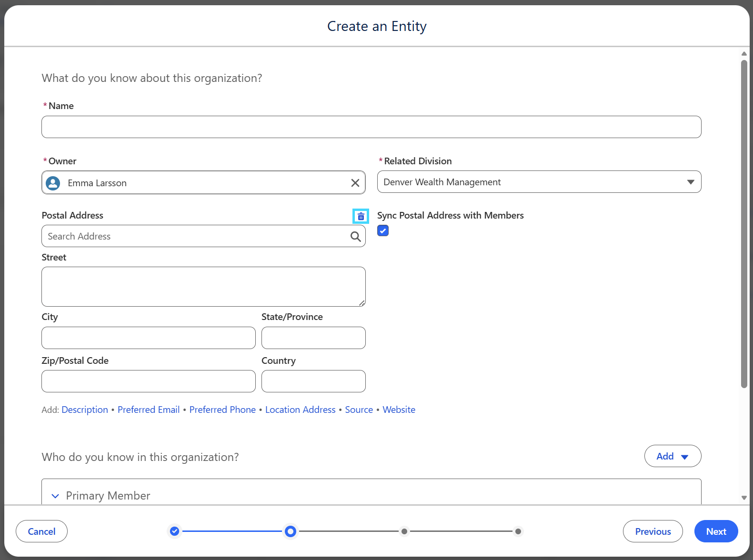Open the Related Division dropdown
The width and height of the screenshot is (753, 560).
coord(539,182)
